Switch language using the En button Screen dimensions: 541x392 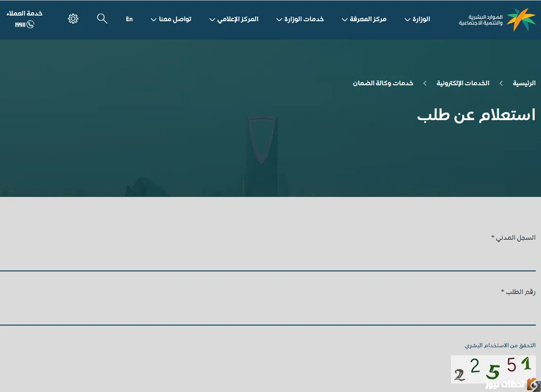pyautogui.click(x=129, y=19)
